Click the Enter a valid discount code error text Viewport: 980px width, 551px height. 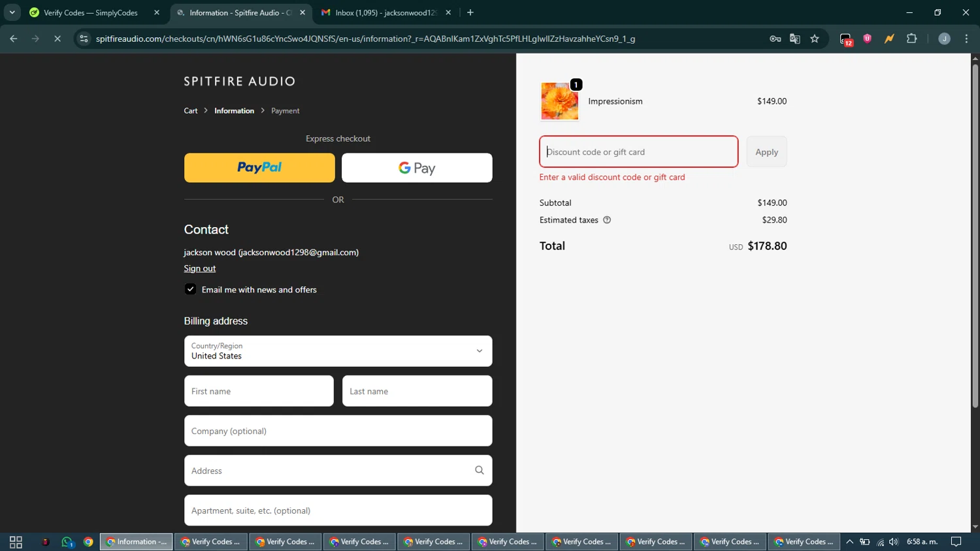click(x=612, y=177)
